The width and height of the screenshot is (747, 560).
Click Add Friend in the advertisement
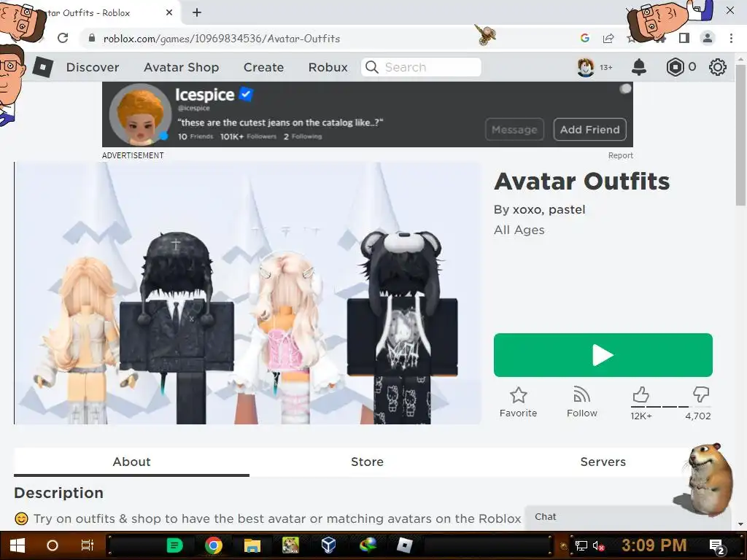pos(589,130)
